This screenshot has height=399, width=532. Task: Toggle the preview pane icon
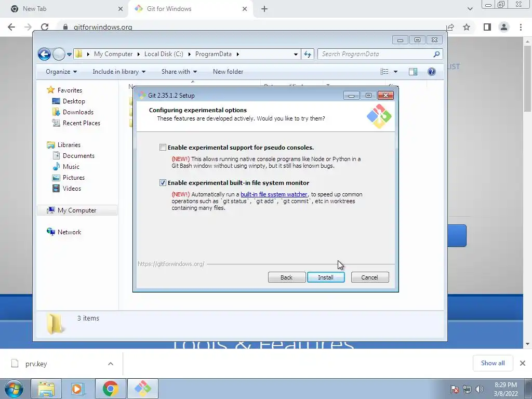[x=413, y=72]
